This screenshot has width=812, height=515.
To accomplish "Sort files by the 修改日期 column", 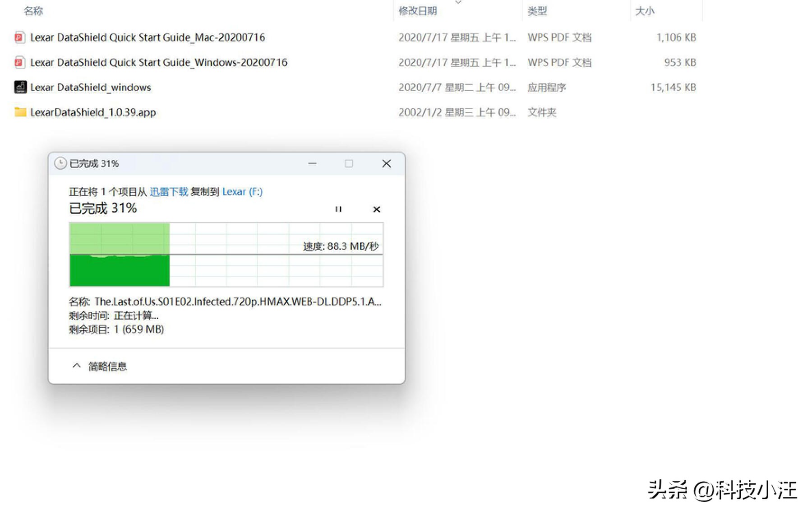I will [x=417, y=11].
